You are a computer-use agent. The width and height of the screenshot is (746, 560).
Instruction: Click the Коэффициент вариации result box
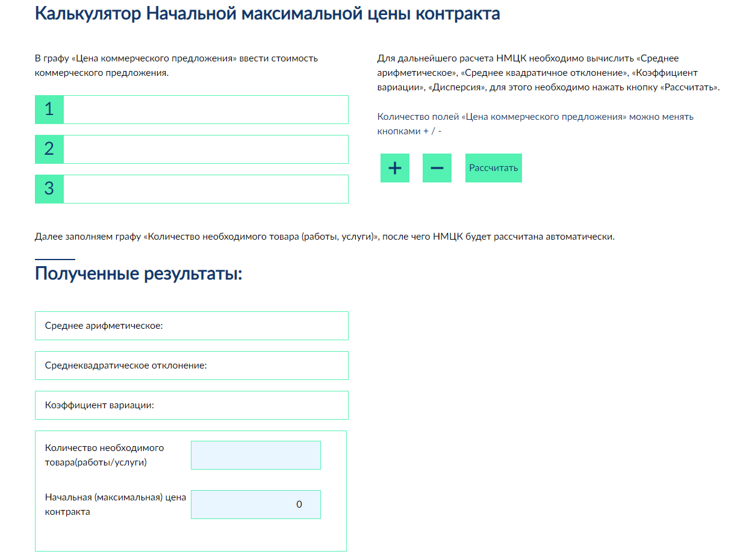(x=191, y=405)
